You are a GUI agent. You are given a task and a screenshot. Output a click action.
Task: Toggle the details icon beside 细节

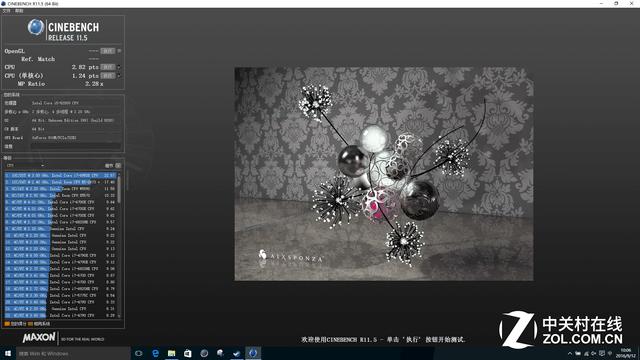(x=118, y=165)
